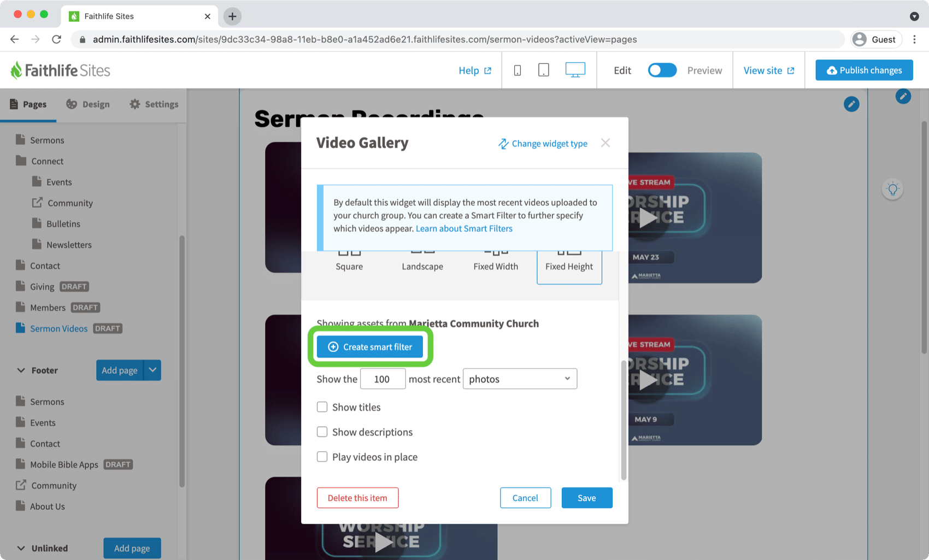Image resolution: width=929 pixels, height=560 pixels.
Task: Click Change widget type link
Action: click(543, 144)
